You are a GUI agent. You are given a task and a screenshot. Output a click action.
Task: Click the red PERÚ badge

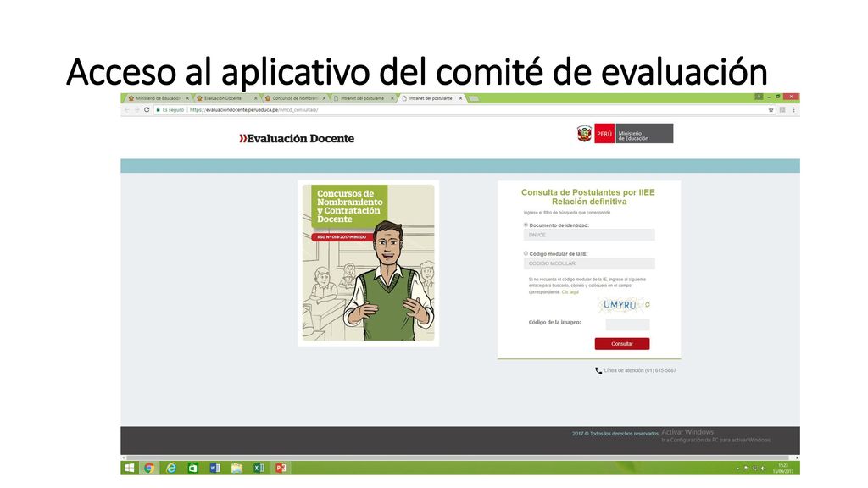point(604,133)
